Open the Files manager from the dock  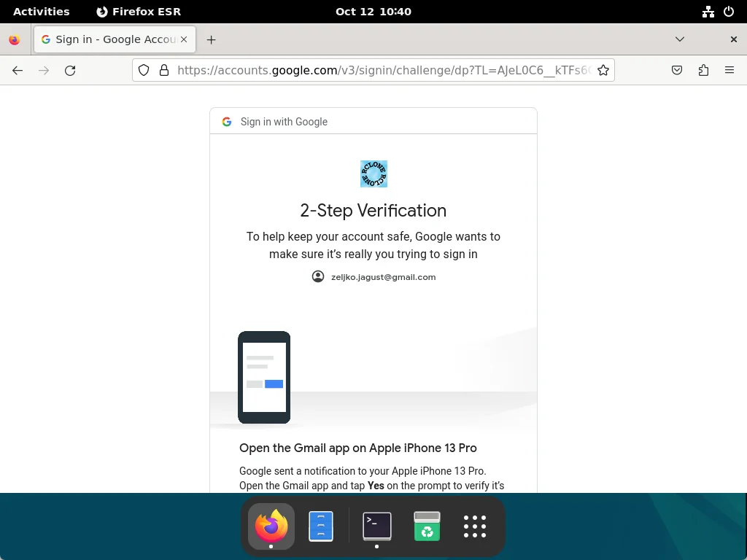(x=321, y=526)
